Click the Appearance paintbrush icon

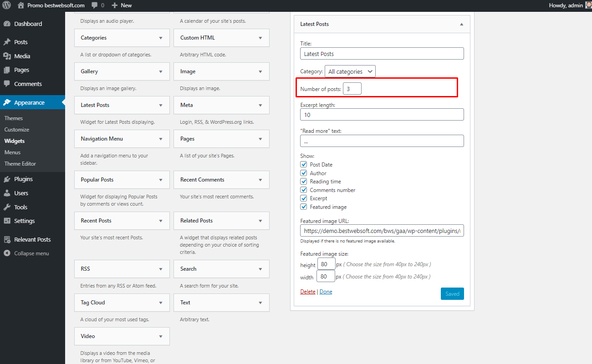[x=7, y=102]
